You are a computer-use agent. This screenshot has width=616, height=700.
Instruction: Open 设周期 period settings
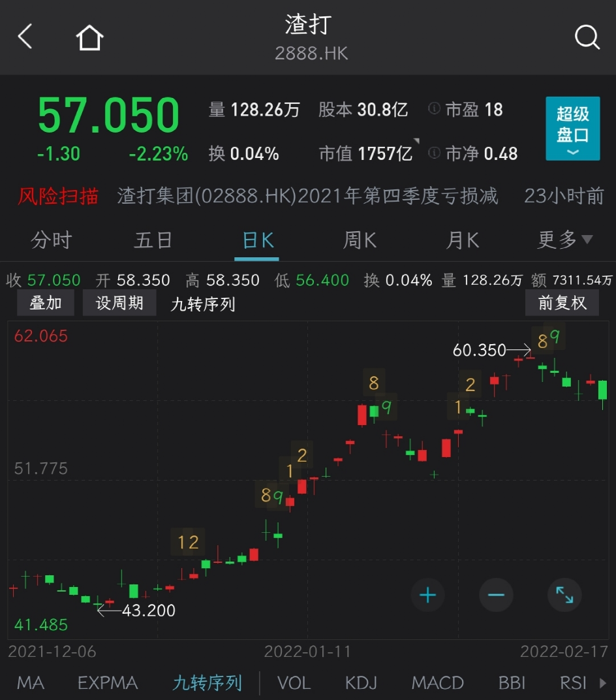click(x=119, y=302)
